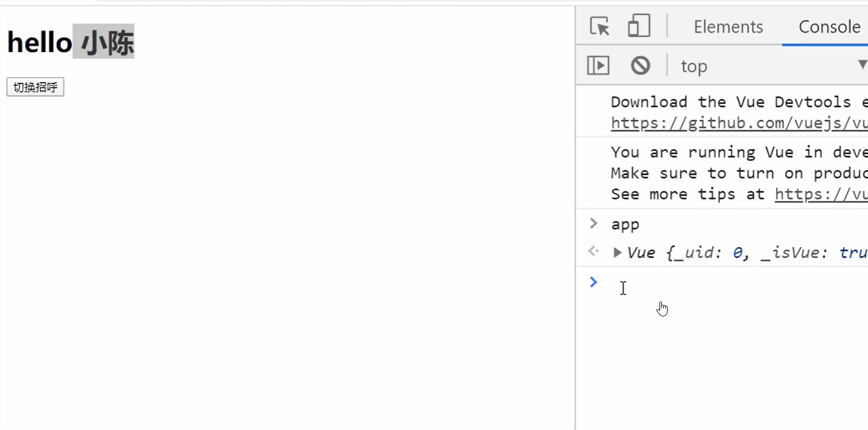
Task: Click the logged app command text
Action: click(626, 223)
